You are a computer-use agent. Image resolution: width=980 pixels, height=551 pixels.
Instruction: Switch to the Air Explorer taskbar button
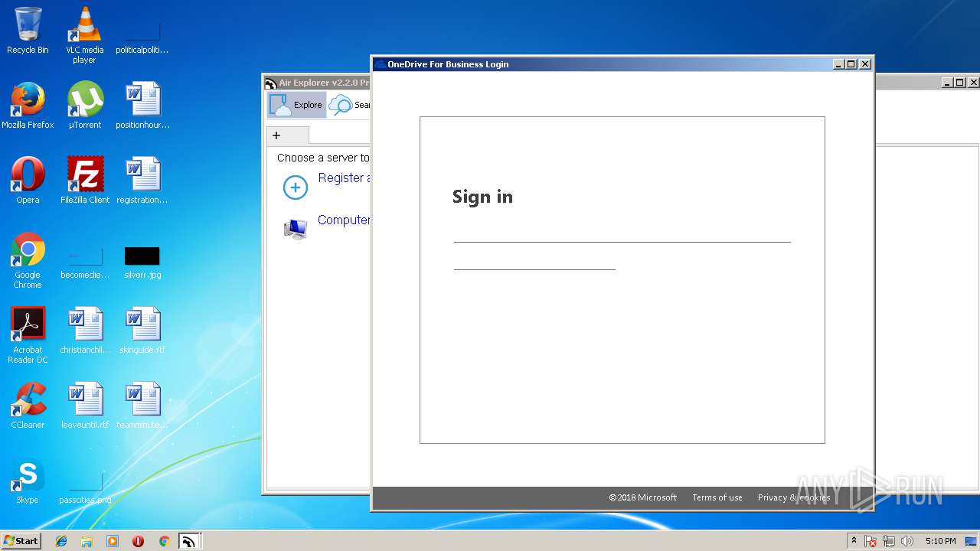coord(189,541)
